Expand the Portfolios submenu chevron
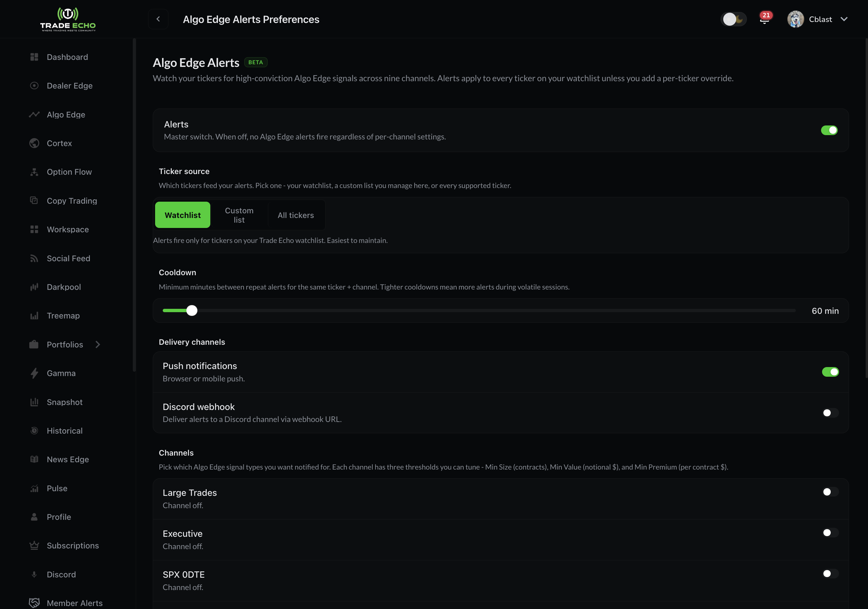The width and height of the screenshot is (868, 609). pyautogui.click(x=98, y=344)
